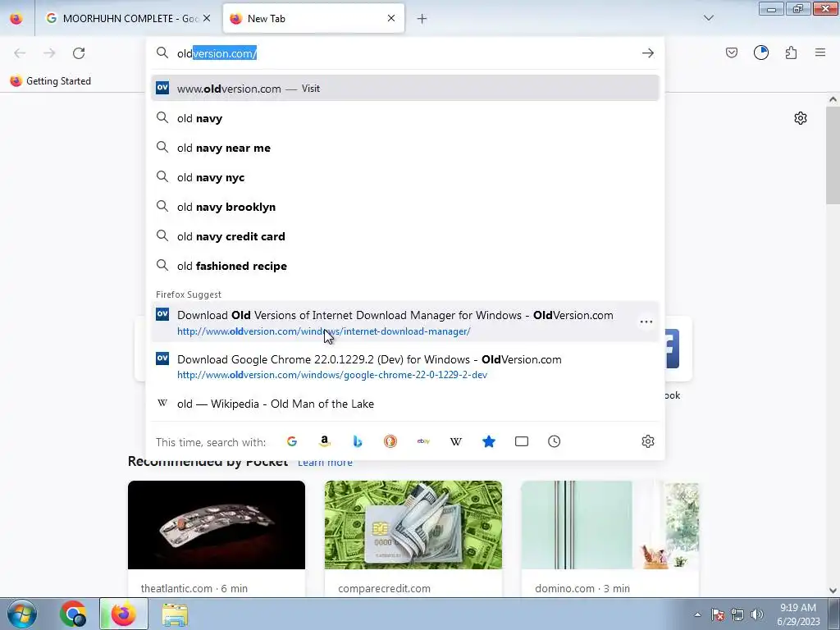This screenshot has height=630, width=840.
Task: Go forward with the forward arrow
Action: tap(49, 53)
